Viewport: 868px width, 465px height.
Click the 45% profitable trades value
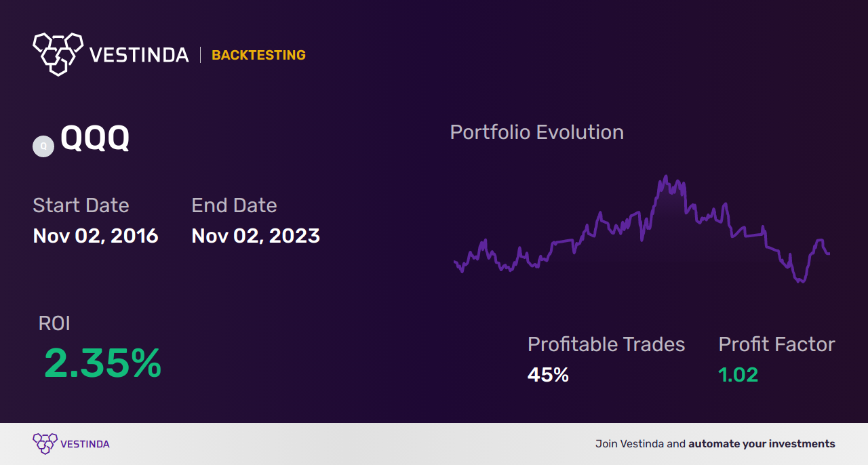(548, 374)
